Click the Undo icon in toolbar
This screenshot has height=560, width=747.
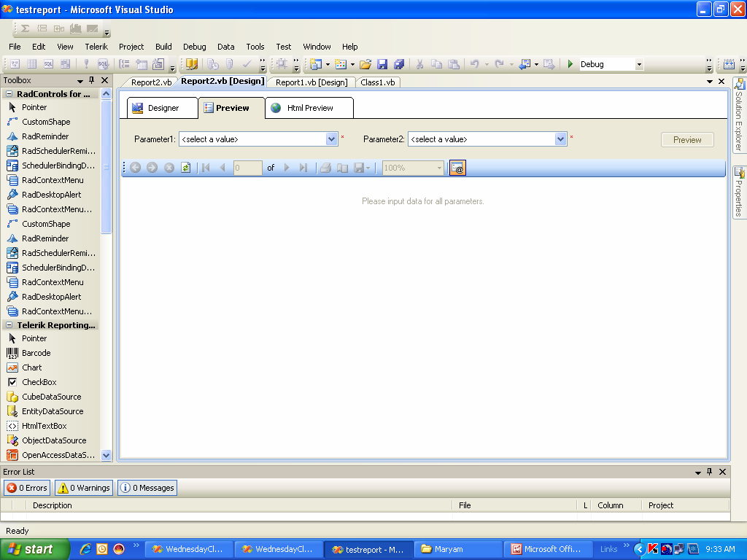[x=474, y=64]
